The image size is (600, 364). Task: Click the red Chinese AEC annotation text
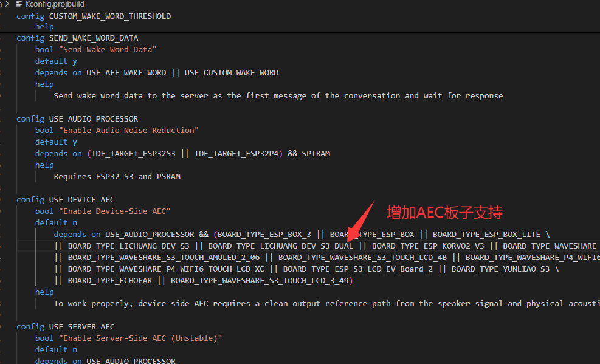click(444, 213)
